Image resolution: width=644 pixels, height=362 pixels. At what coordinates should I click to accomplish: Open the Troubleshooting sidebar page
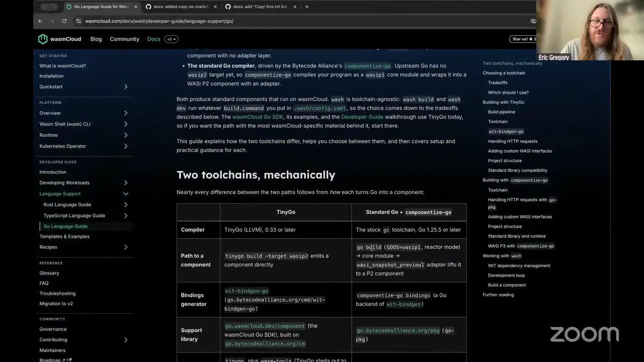pos(57,293)
